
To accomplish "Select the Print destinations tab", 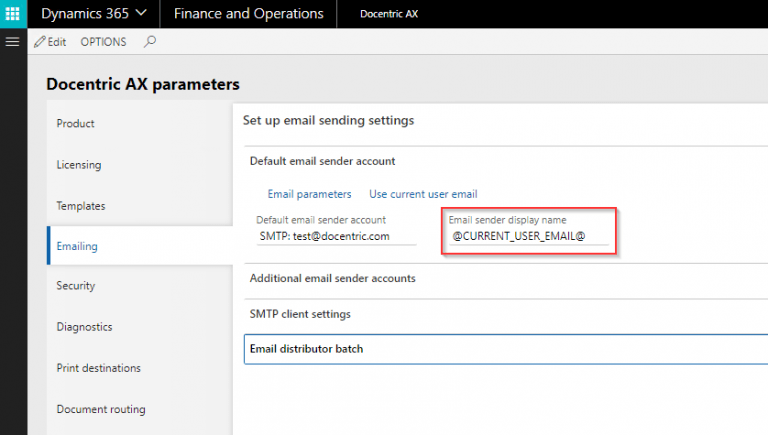I will coord(140,368).
